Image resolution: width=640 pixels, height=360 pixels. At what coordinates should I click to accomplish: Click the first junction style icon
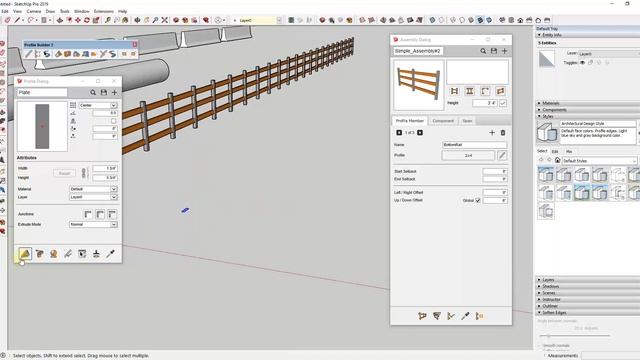88,214
